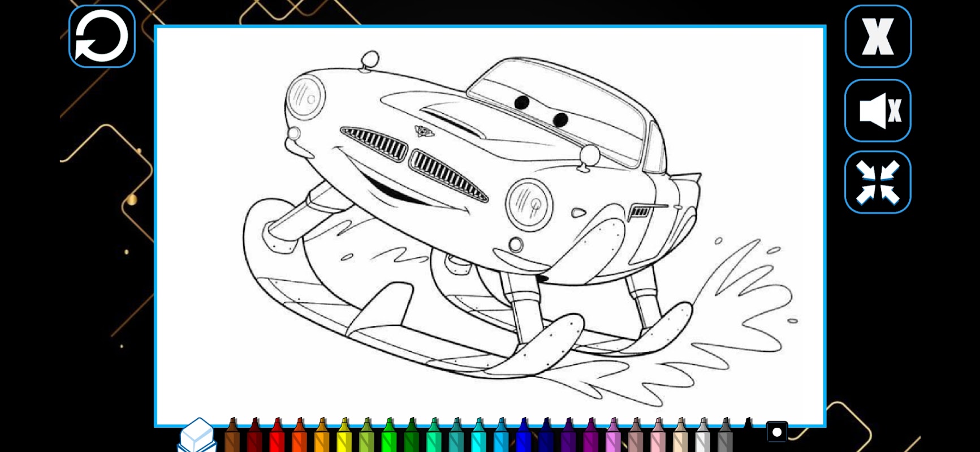Pick the olive yellow-green crayon

tap(366, 436)
